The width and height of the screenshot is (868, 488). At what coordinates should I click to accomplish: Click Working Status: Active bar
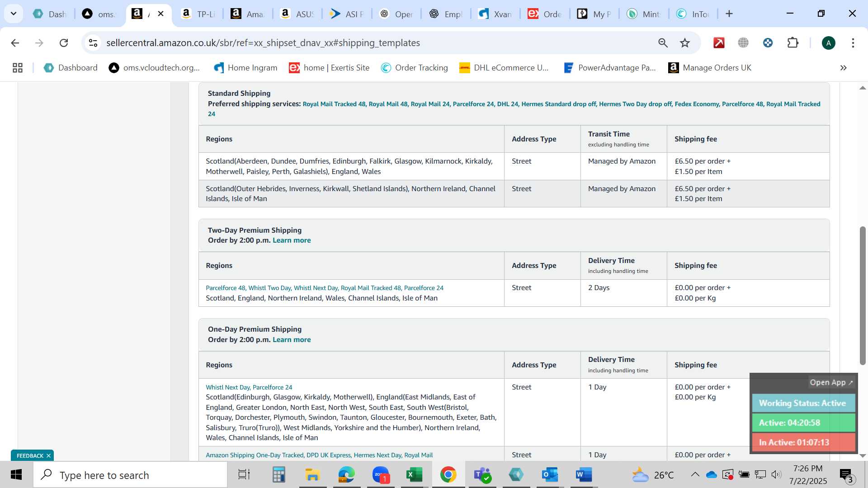tap(803, 403)
